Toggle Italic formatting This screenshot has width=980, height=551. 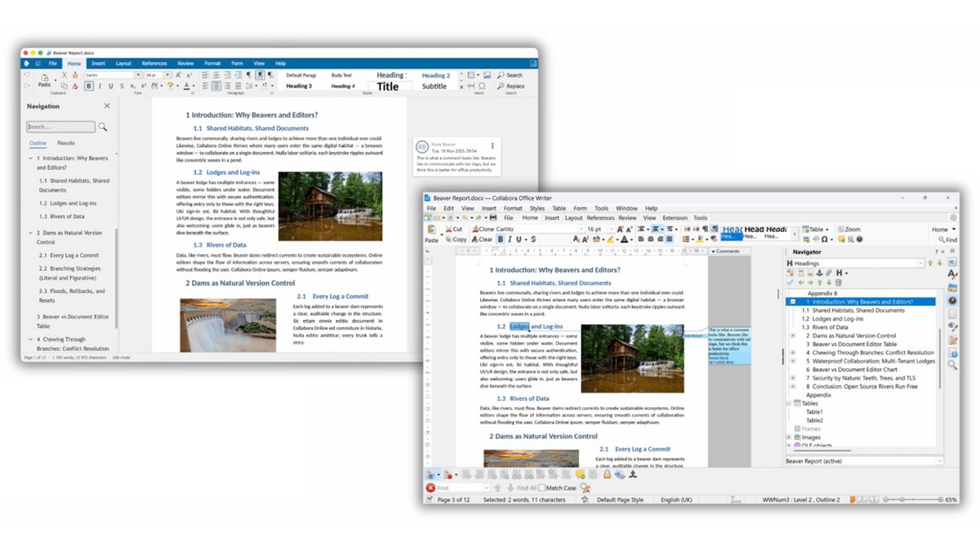point(510,237)
